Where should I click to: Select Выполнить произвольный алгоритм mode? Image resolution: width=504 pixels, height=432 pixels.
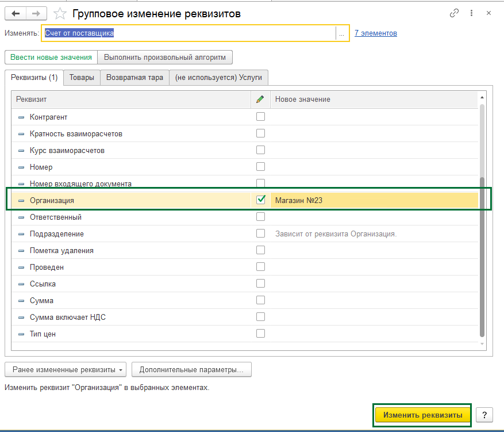(165, 58)
